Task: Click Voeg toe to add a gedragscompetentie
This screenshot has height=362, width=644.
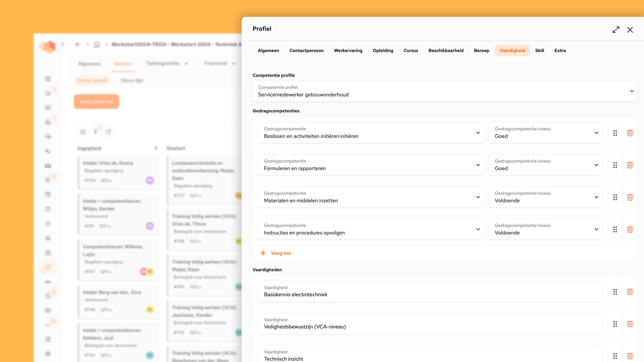Action: pyautogui.click(x=281, y=253)
